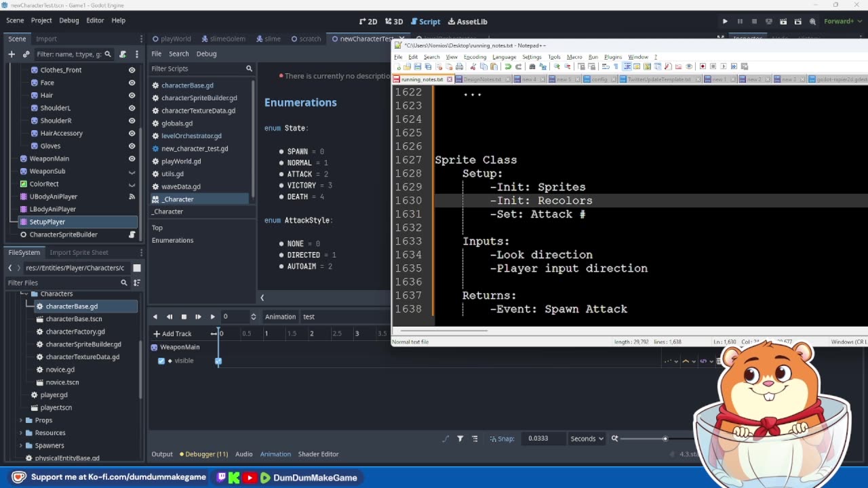Hide the ShoulderR node

tap(132, 121)
